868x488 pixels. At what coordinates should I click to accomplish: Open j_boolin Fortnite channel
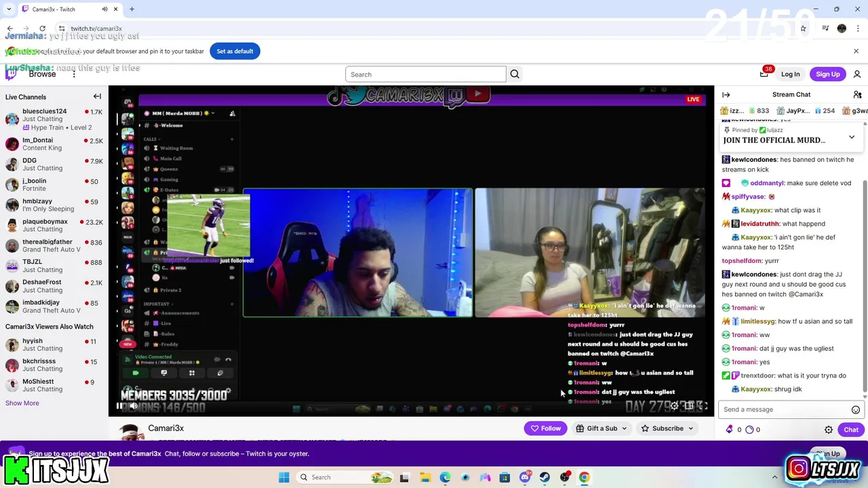click(x=53, y=184)
